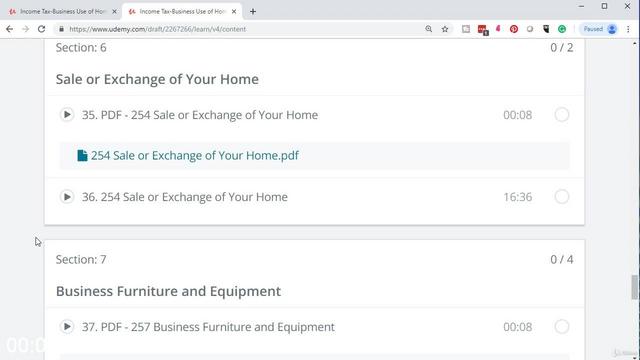This screenshot has width=640, height=360.
Task: Open Chrome three-dot menu
Action: pos(628,29)
